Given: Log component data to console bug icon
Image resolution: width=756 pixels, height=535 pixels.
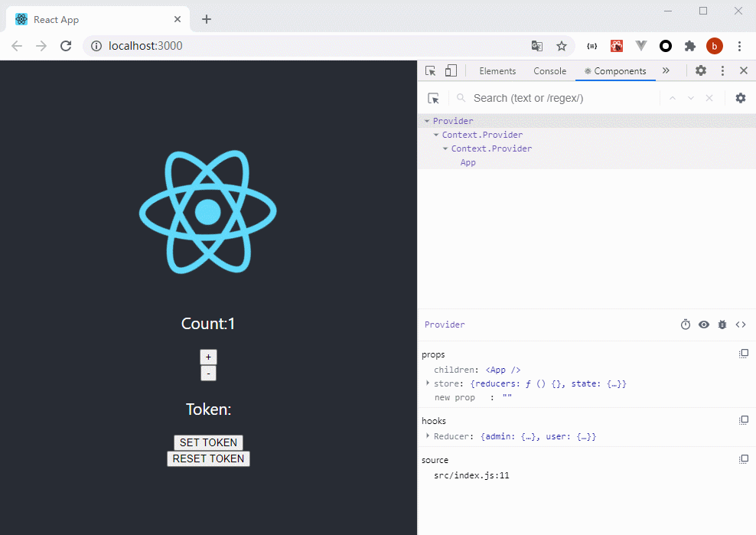Looking at the screenshot, I should click(x=722, y=325).
